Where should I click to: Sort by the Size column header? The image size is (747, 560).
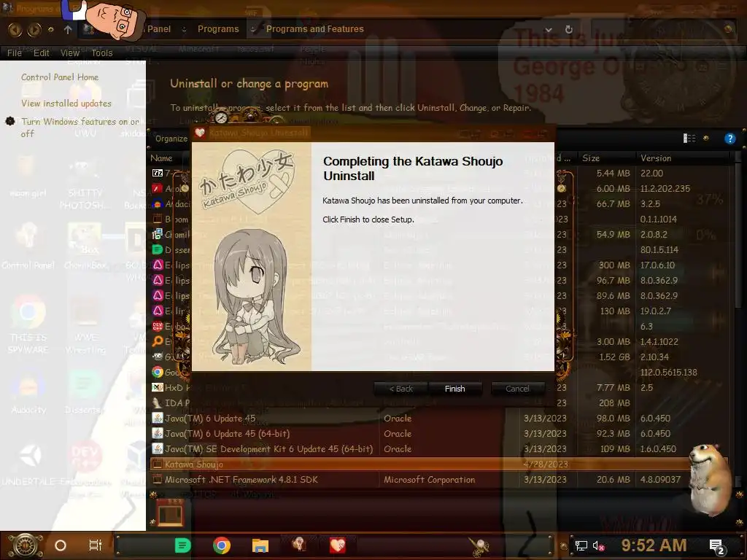(x=591, y=158)
